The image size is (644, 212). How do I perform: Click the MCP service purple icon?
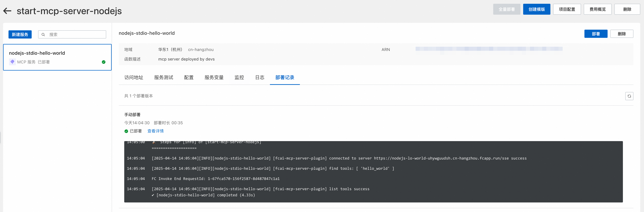tap(12, 62)
